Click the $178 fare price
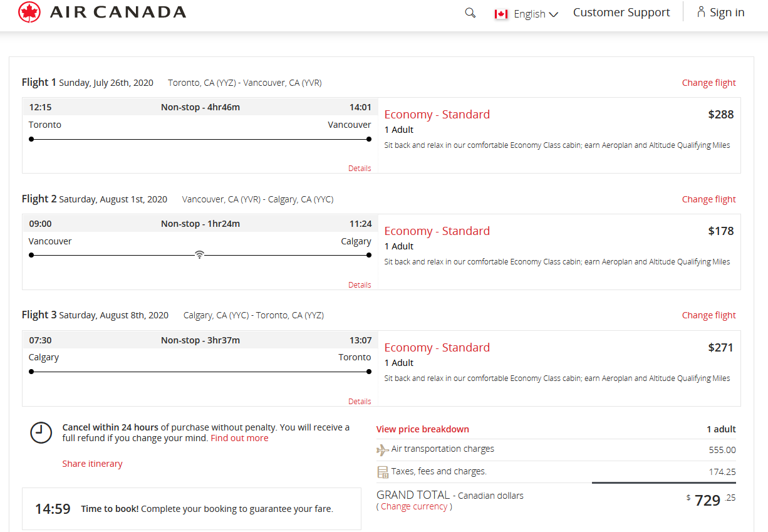Screen dimensions: 768x532 (721, 231)
